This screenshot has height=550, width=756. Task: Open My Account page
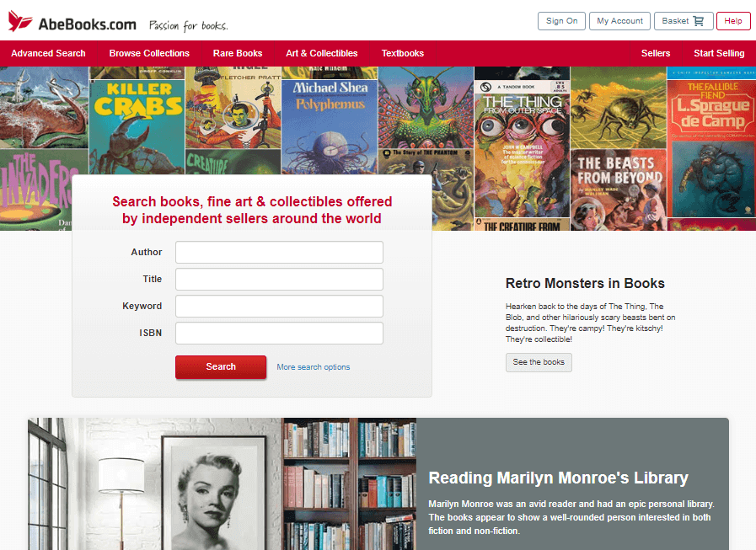(x=619, y=21)
